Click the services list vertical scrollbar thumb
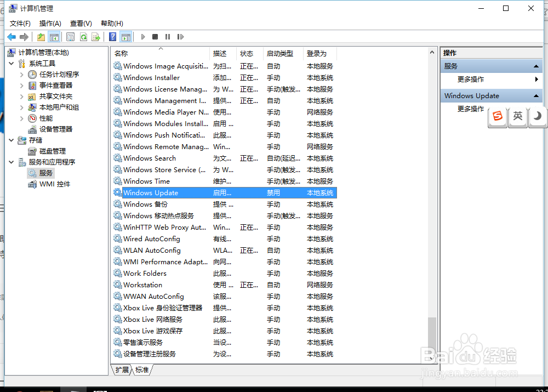 click(x=432, y=335)
